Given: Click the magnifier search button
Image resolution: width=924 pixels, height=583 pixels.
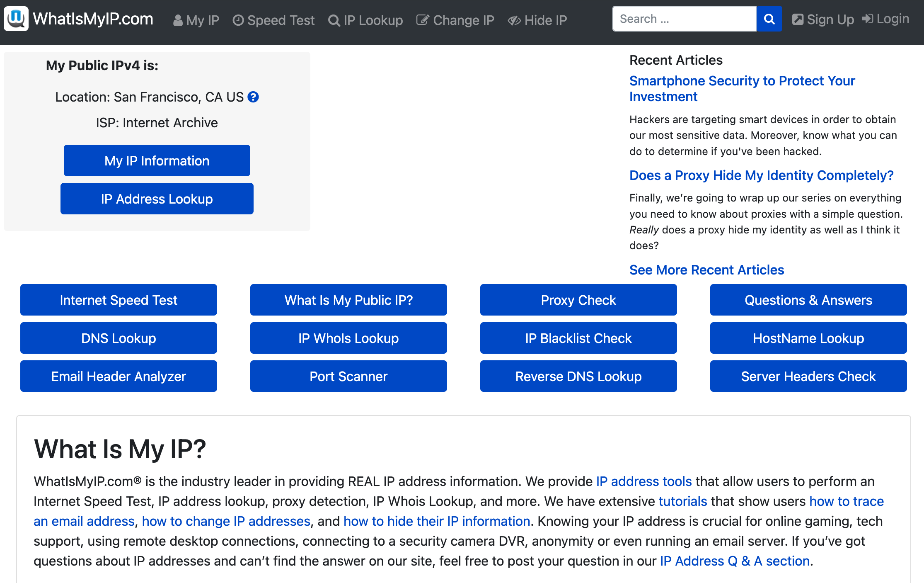Looking at the screenshot, I should click(x=769, y=19).
